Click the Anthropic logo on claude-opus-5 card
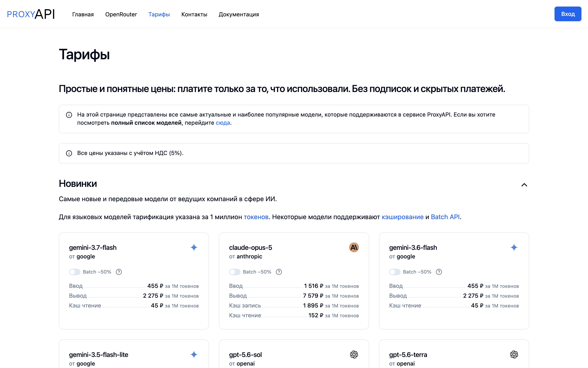 pos(354,248)
